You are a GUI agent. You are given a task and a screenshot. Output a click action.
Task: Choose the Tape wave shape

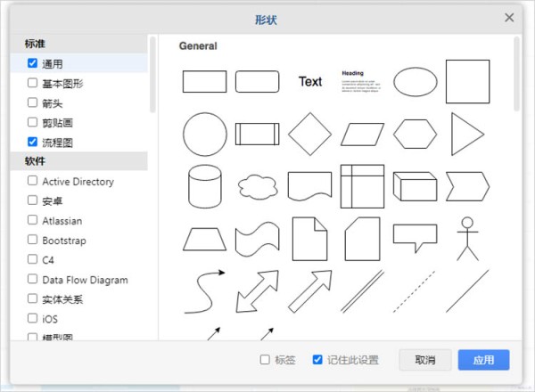258,239
